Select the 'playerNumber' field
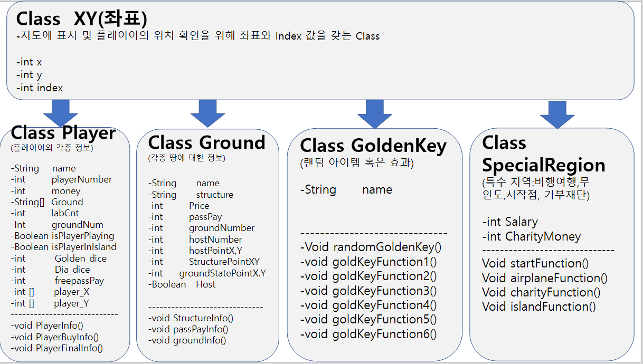 82,179
